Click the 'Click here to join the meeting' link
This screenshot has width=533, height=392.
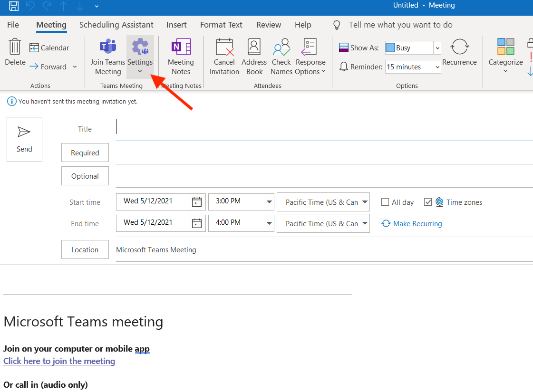click(x=59, y=361)
